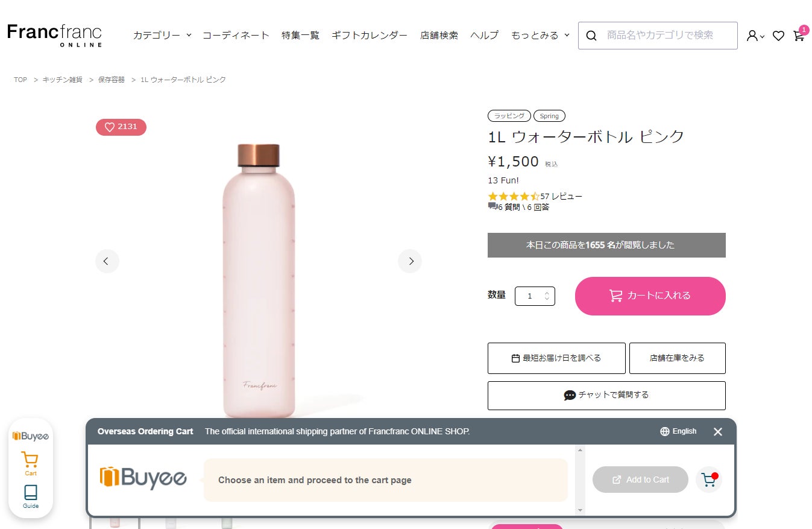Open the ギフトカレンダー menu item

370,36
